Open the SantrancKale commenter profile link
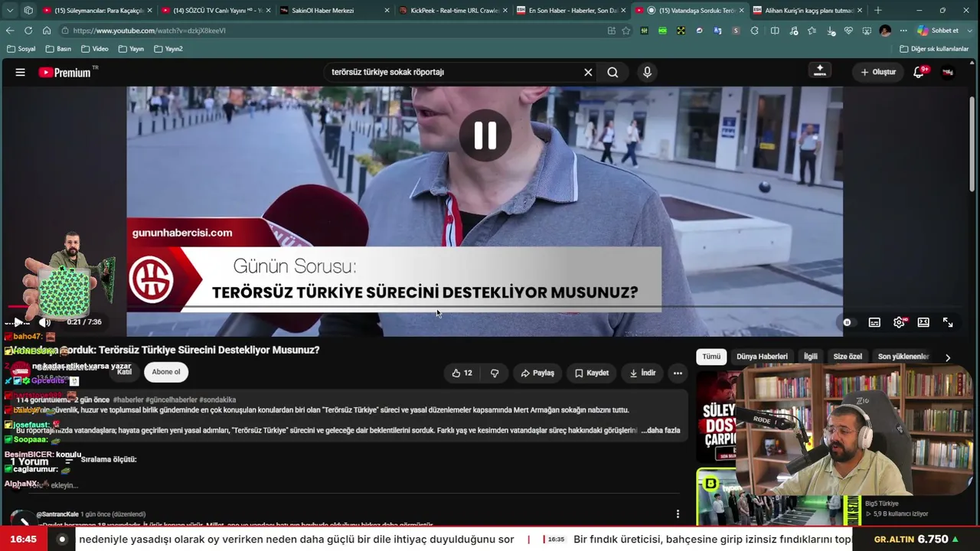The width and height of the screenshot is (980, 551). tap(58, 514)
